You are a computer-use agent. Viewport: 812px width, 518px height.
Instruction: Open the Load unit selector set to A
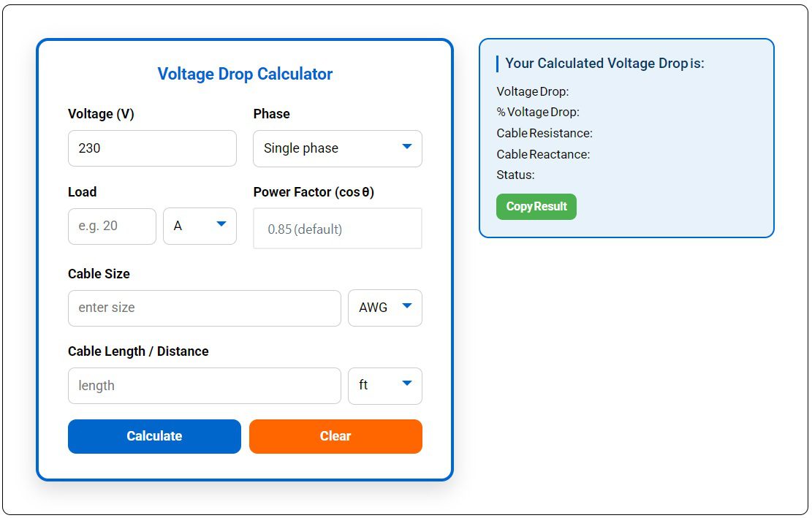coord(200,226)
